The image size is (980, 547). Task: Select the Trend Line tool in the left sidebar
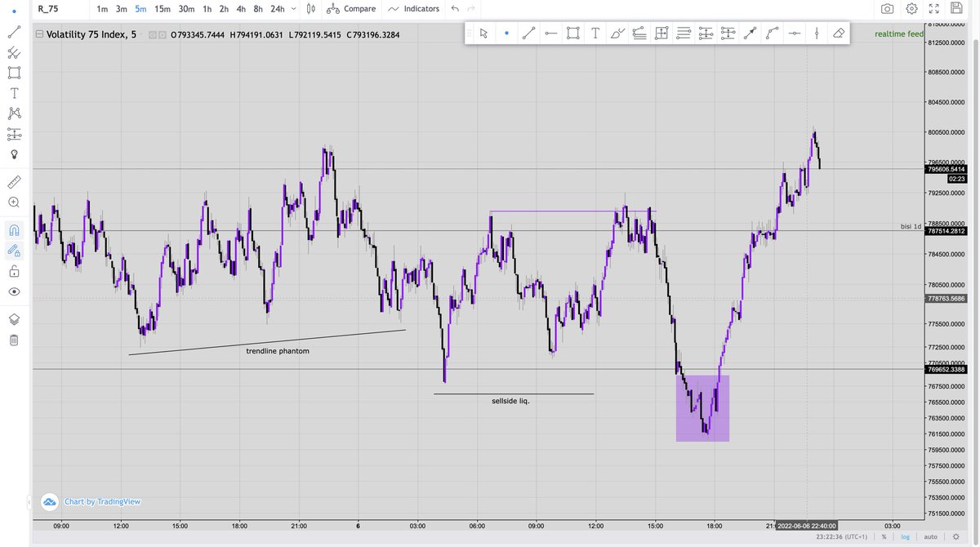pos(13,32)
